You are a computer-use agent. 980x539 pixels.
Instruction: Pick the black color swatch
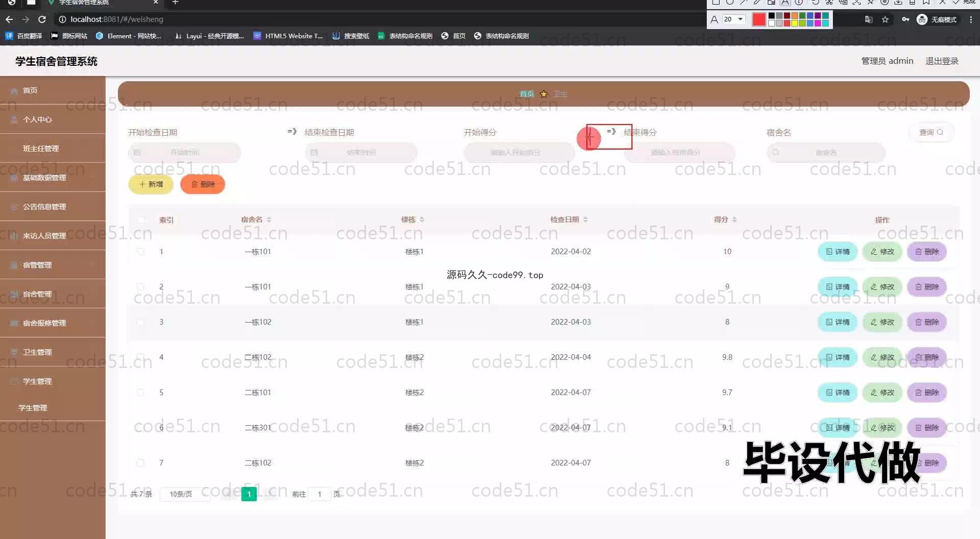click(771, 16)
